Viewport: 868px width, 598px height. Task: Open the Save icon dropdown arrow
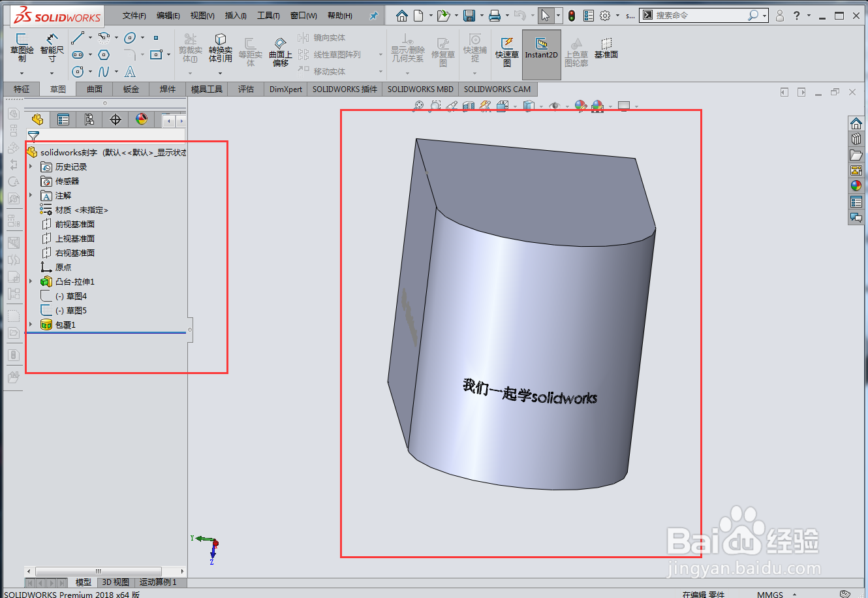click(x=482, y=16)
